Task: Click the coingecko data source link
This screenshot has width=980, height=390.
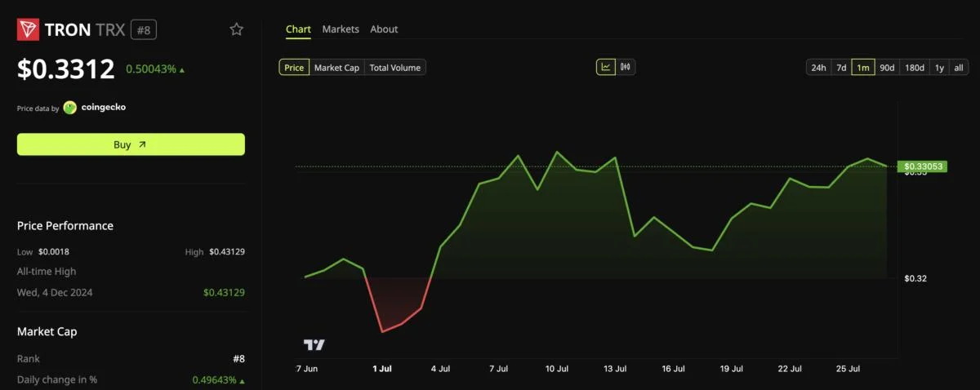Action: coord(104,107)
